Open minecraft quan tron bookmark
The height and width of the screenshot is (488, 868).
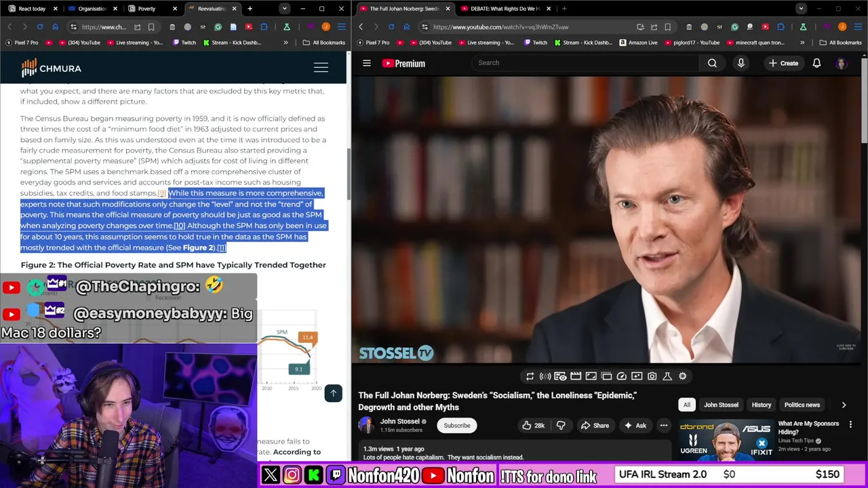point(755,43)
